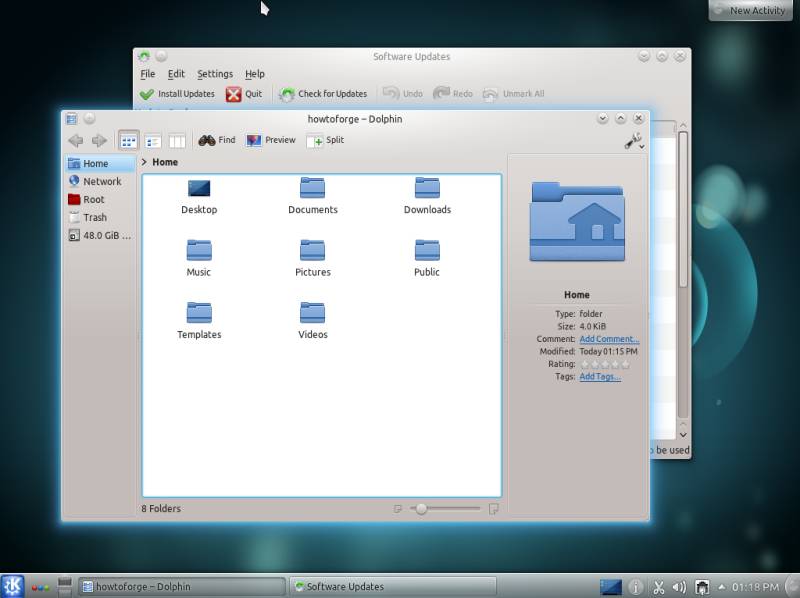
Task: Select the Music folder icon
Action: coord(199,251)
